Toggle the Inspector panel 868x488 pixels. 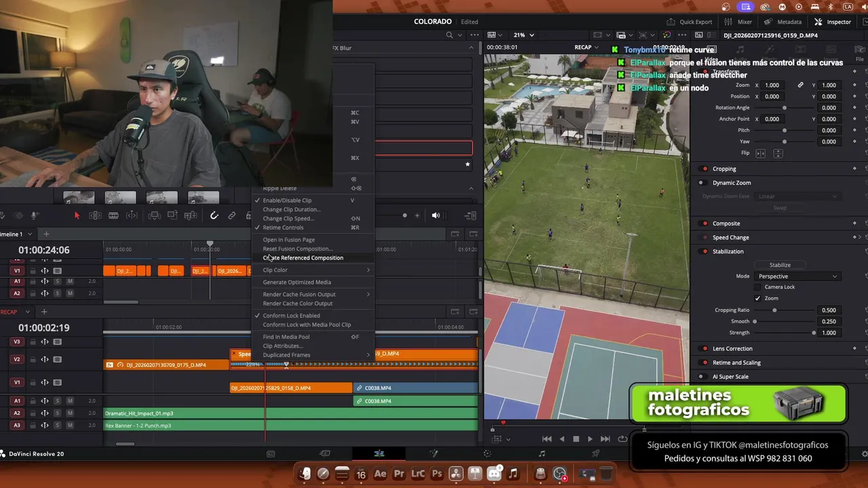pos(833,22)
